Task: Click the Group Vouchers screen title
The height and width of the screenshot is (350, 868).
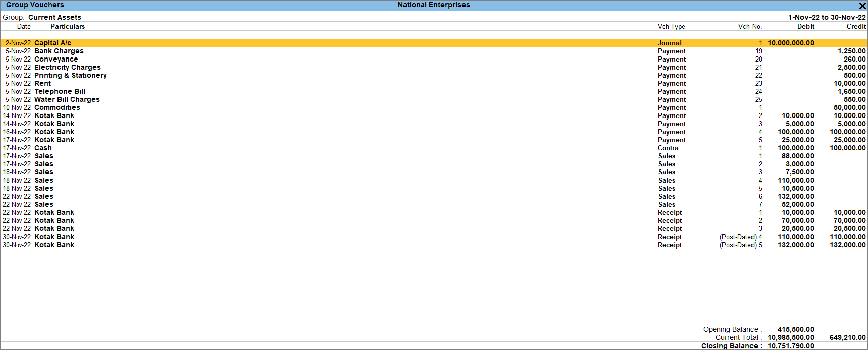Action: (35, 5)
